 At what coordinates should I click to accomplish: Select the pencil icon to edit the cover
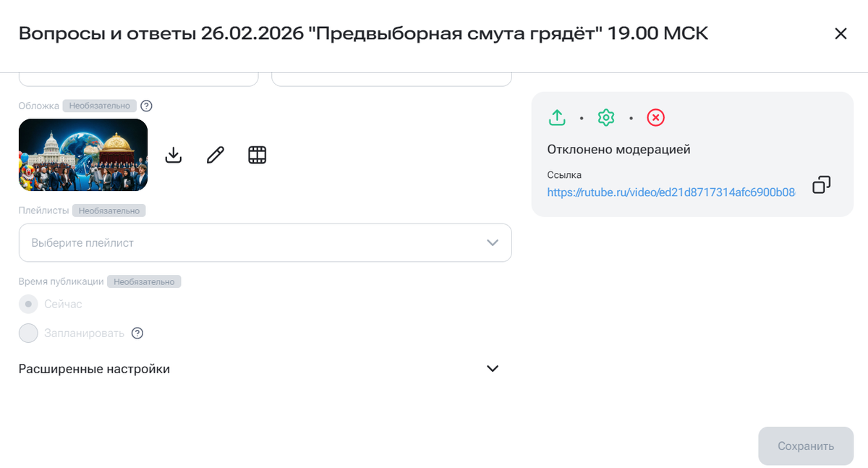point(215,155)
